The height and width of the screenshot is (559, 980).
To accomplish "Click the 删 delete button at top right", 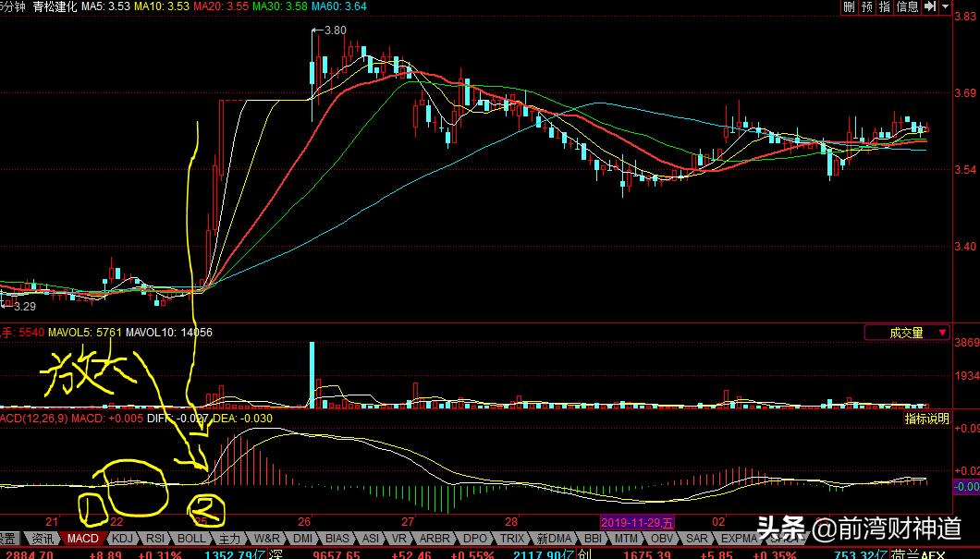I will 849,6.
